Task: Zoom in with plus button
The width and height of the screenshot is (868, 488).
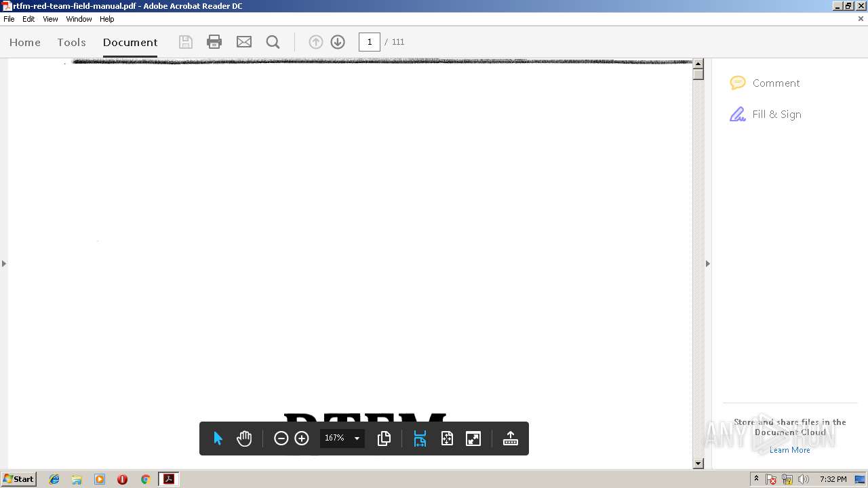Action: pyautogui.click(x=302, y=439)
